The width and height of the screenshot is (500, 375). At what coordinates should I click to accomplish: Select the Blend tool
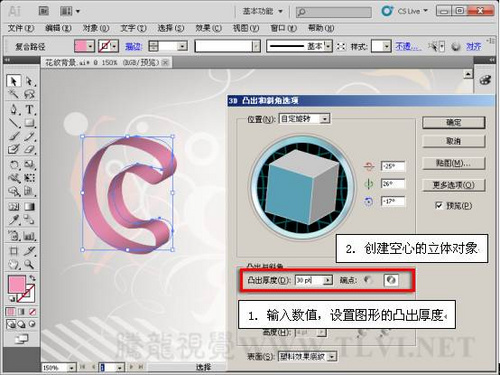(x=29, y=220)
